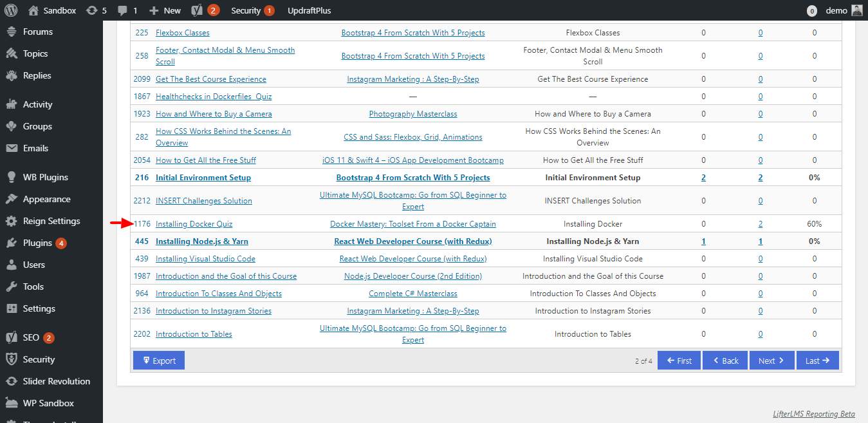Click the demo user avatar
Image resolution: width=868 pixels, height=423 pixels.
857,10
